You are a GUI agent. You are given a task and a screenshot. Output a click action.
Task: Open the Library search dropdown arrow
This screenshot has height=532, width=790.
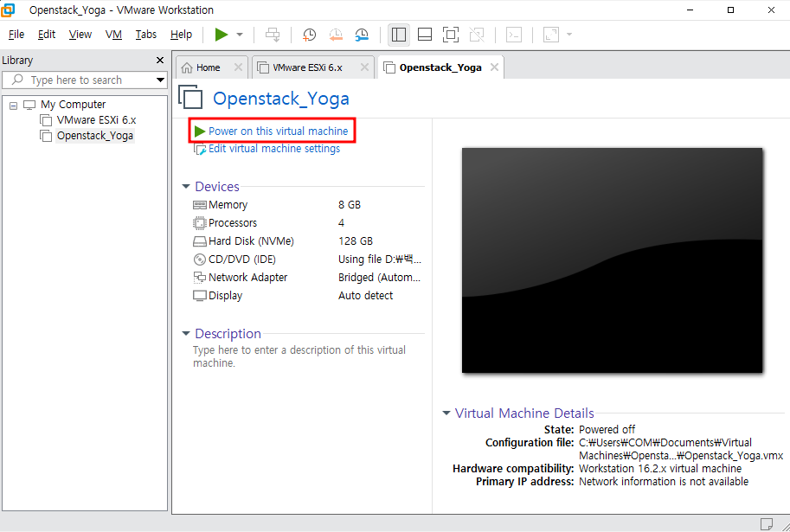tap(160, 80)
